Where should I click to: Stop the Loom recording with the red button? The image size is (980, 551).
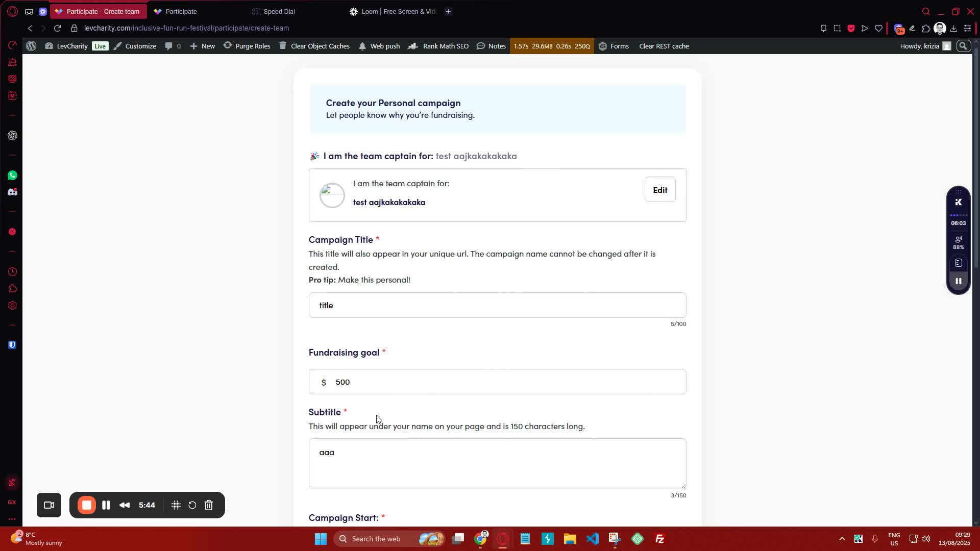(87, 505)
